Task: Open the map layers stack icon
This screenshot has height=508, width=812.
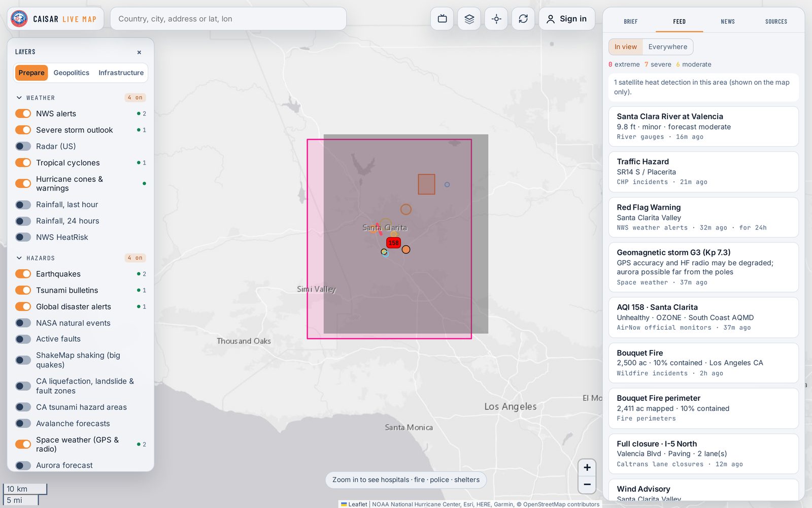Action: [469, 19]
